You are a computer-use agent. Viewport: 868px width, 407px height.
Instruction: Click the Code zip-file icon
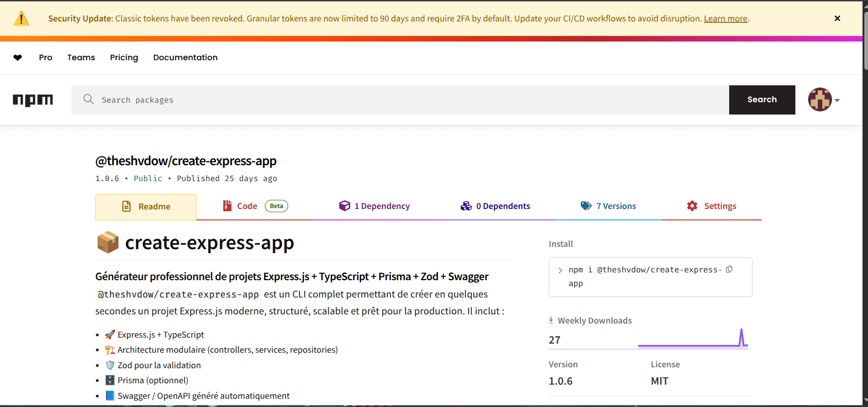[227, 206]
